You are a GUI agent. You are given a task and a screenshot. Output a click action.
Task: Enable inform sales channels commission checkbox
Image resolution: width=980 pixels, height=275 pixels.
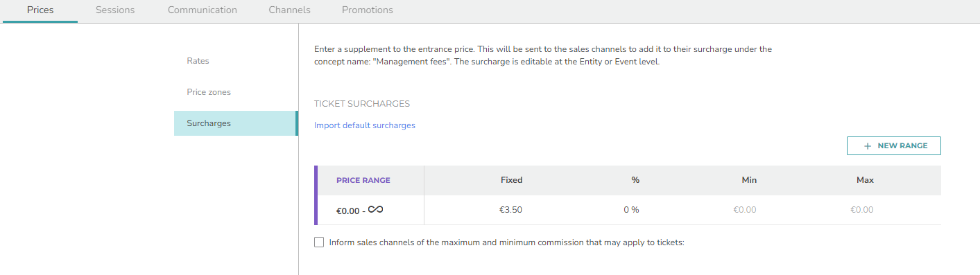[319, 242]
